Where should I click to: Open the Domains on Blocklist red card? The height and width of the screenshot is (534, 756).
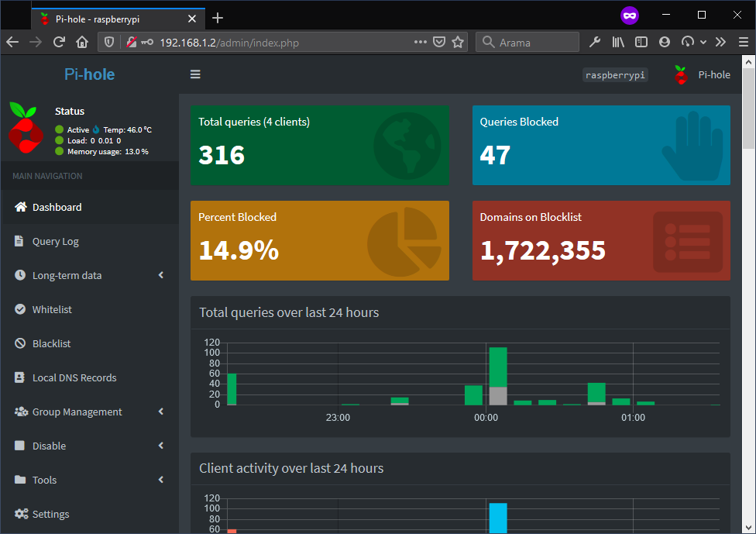click(x=601, y=241)
